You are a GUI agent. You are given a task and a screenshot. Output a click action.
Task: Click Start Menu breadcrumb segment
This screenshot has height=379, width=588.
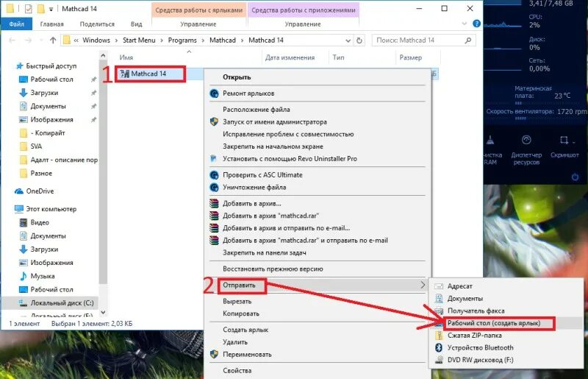coord(139,40)
